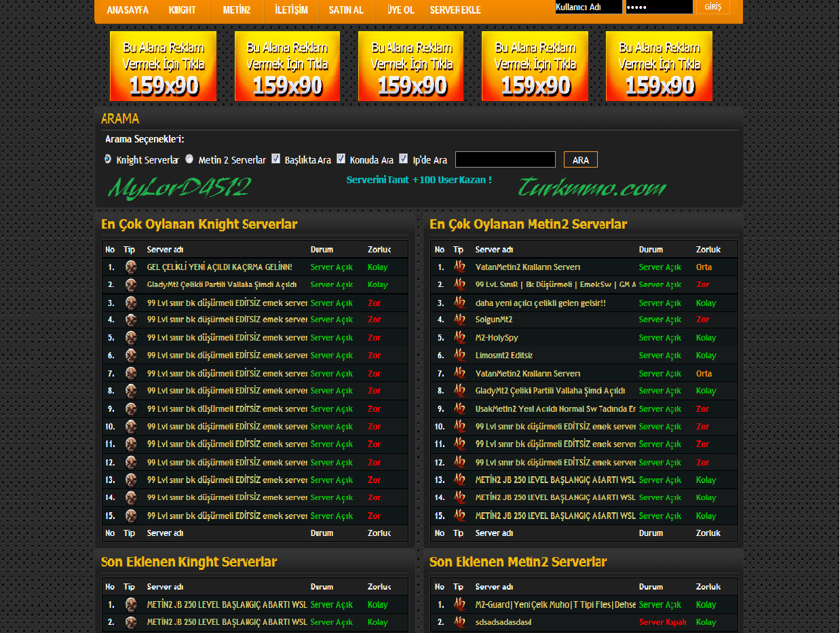The image size is (840, 633).
Task: Open the SolgunMt2 server link
Action: tap(494, 320)
